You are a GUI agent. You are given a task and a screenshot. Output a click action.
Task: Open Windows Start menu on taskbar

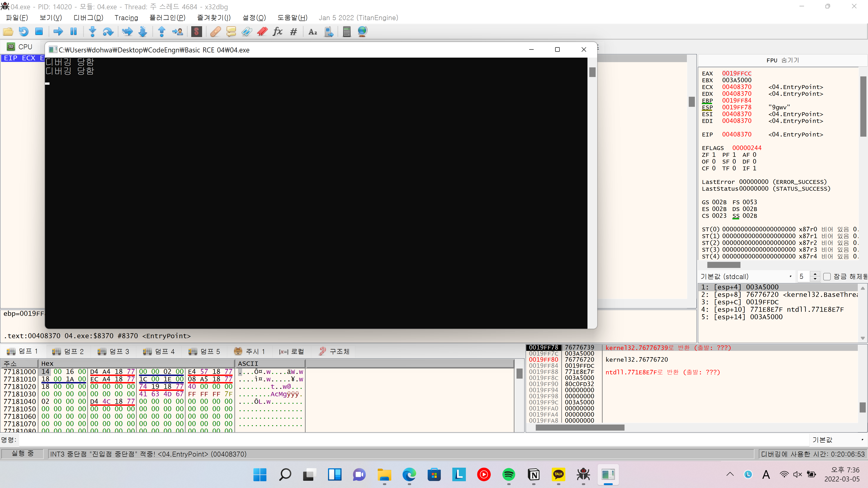click(260, 475)
